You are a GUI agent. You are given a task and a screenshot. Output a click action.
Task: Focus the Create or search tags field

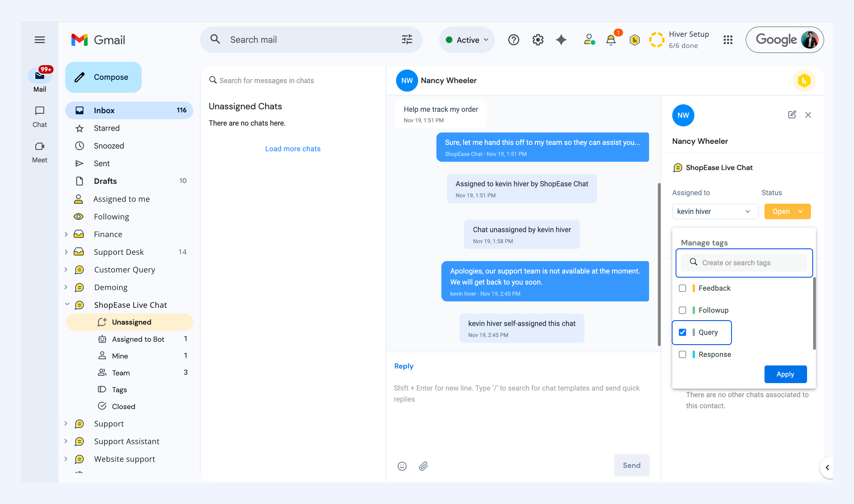click(744, 262)
